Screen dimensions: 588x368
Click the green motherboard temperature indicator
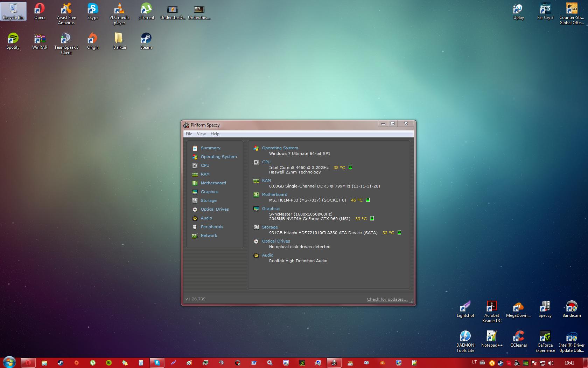coord(368,200)
